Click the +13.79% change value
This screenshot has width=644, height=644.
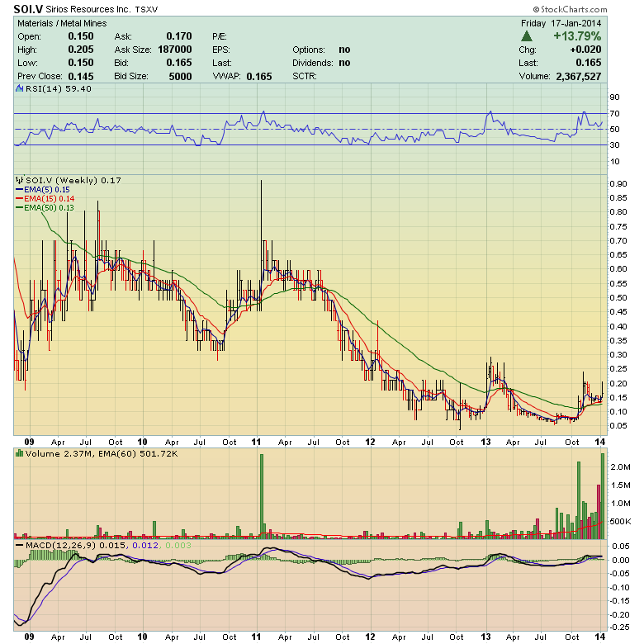(577, 36)
